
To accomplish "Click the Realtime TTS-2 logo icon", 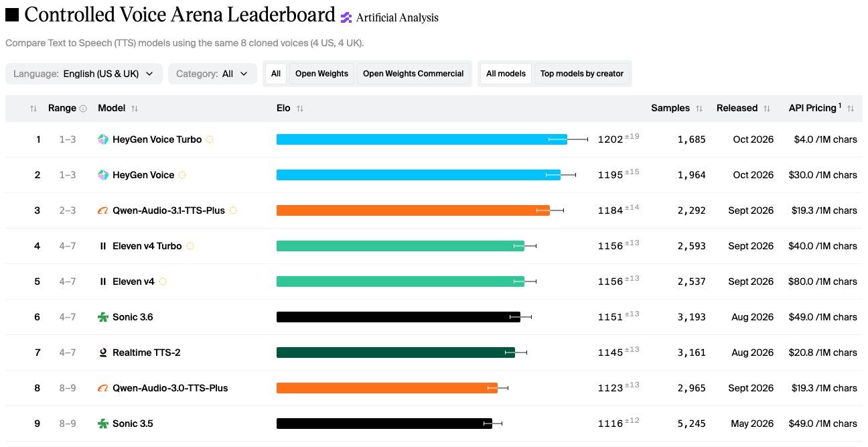I will (102, 353).
